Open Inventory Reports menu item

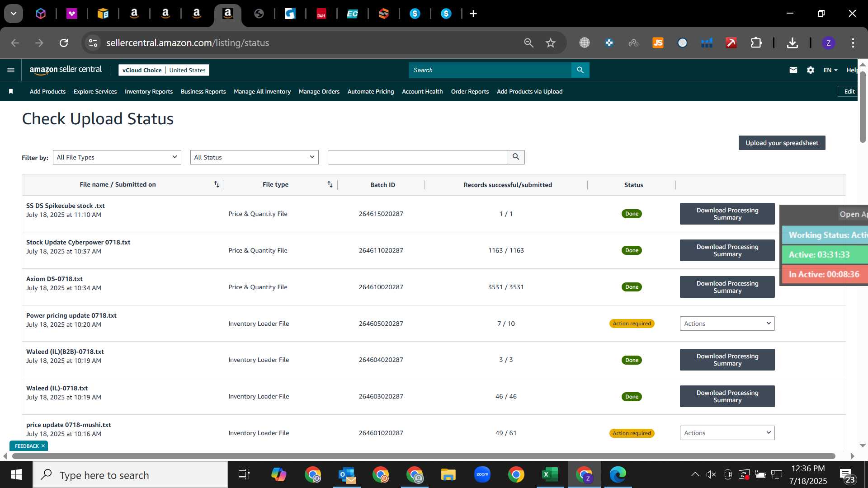pyautogui.click(x=149, y=91)
